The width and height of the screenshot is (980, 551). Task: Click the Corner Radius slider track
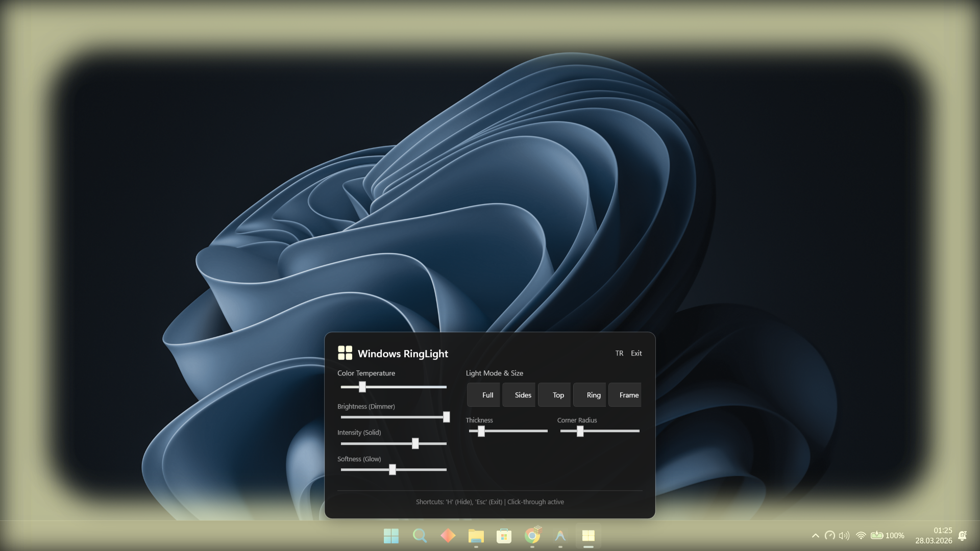[600, 431]
